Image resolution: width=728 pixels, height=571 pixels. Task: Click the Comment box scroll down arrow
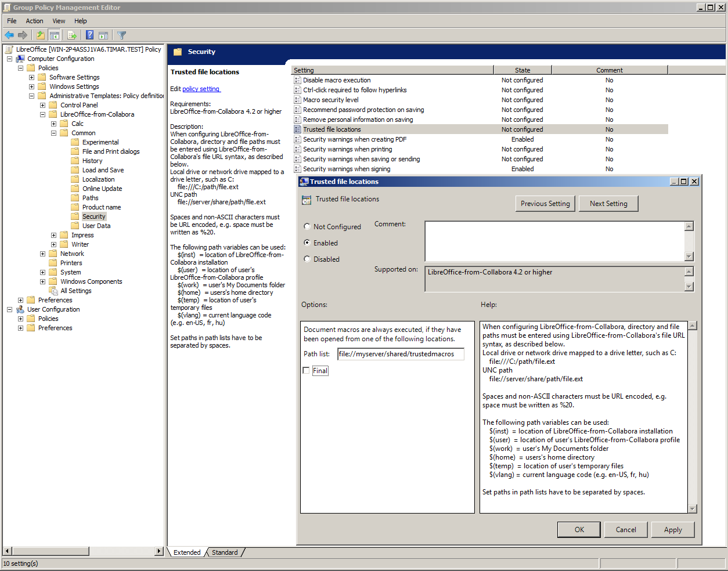click(x=689, y=256)
